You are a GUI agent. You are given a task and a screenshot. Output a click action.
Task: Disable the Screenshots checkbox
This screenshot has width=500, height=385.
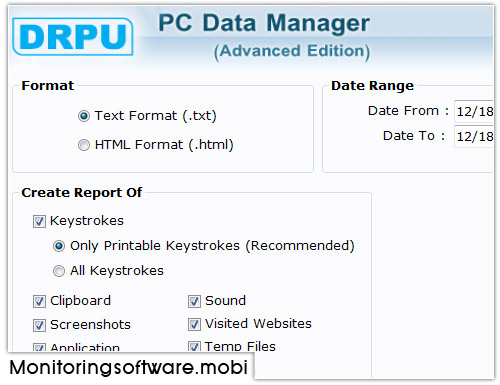39,325
